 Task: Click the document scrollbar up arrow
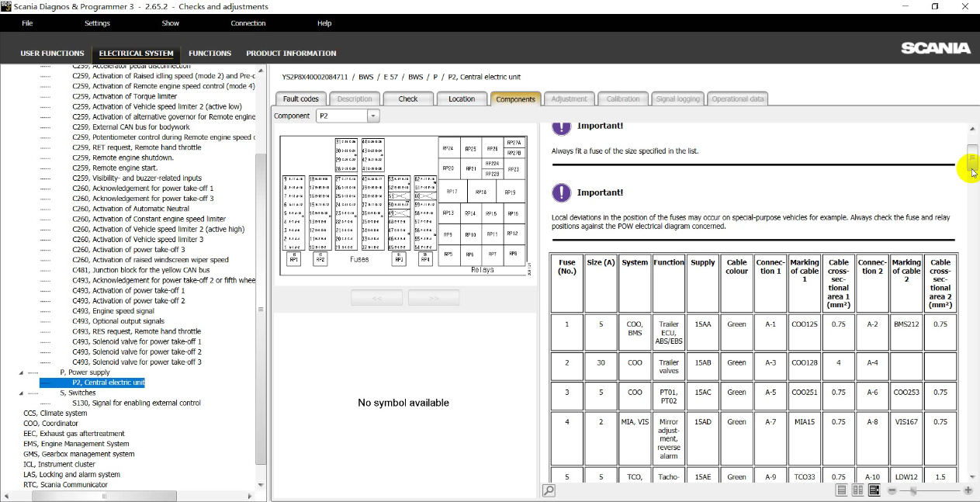coord(972,129)
